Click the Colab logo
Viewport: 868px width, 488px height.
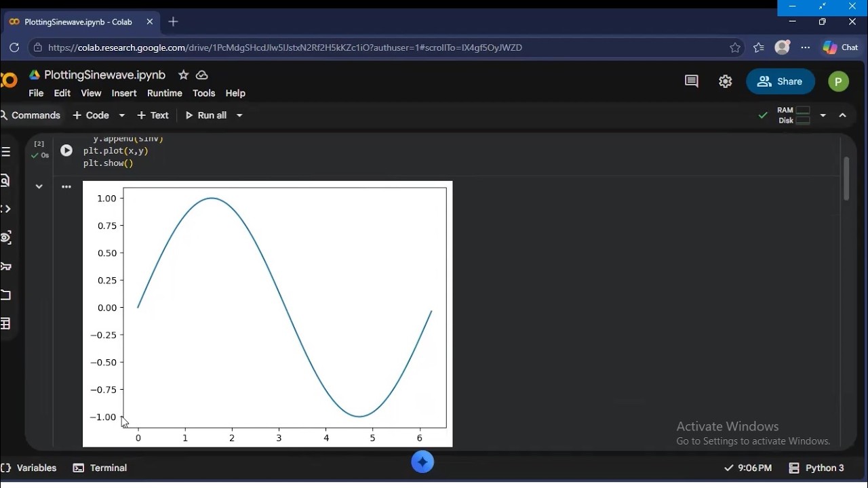[8, 81]
